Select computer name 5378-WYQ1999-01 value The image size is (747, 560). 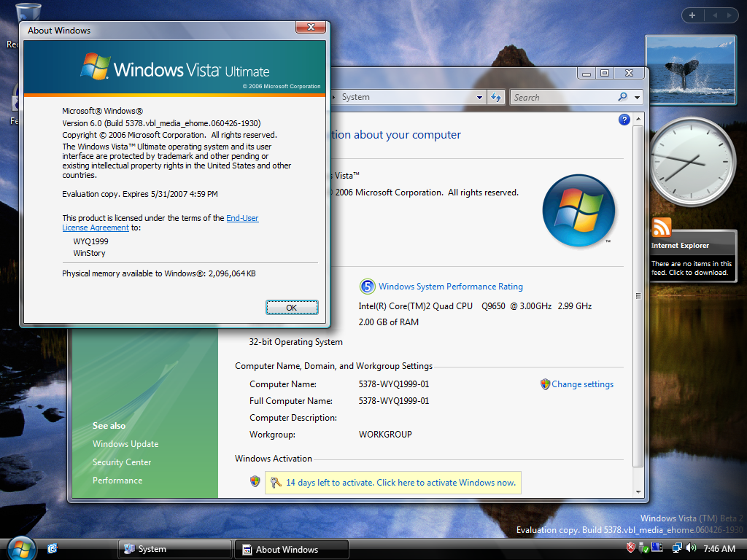click(393, 384)
